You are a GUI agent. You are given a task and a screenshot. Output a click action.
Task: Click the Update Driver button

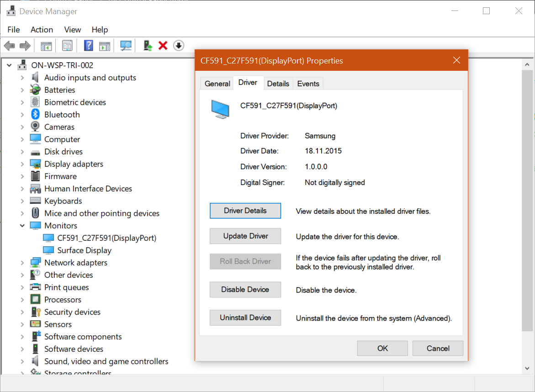click(x=245, y=236)
